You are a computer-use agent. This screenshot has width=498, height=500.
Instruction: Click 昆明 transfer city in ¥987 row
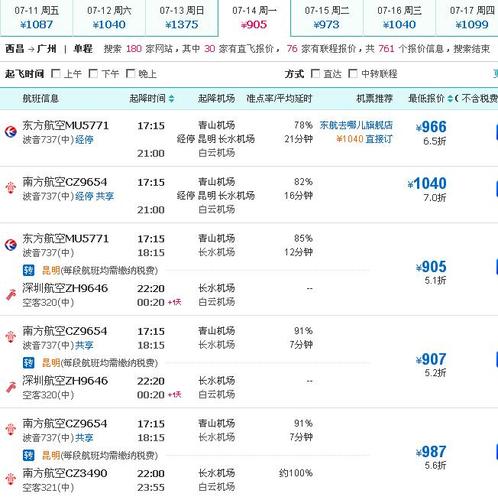coord(51,455)
